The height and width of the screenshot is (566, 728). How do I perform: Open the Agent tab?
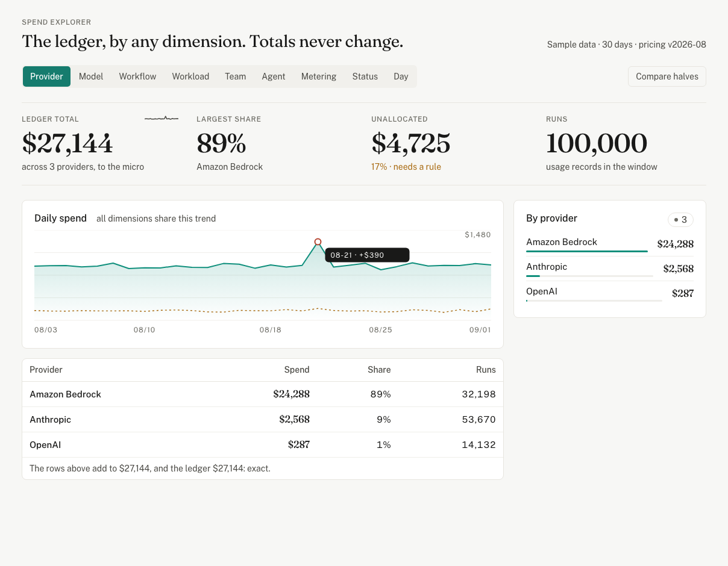tap(274, 76)
